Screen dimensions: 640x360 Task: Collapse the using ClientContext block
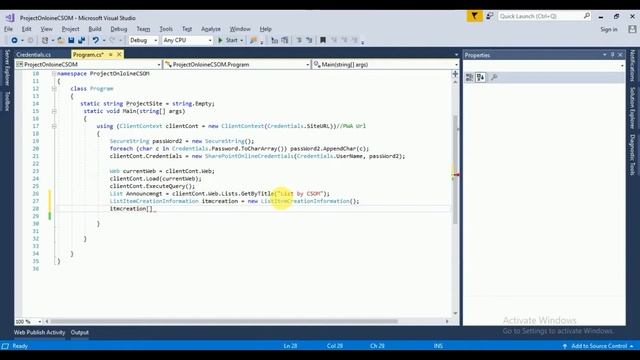[54, 126]
